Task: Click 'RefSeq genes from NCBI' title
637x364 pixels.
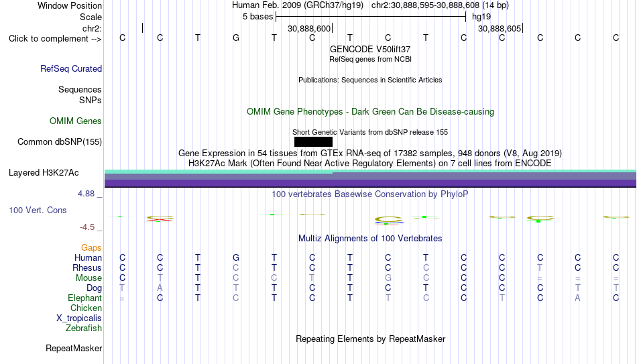Action: (371, 59)
